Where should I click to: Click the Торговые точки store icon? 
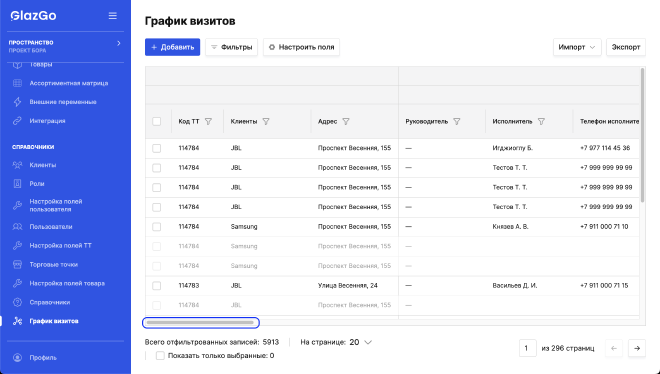[x=17, y=264]
